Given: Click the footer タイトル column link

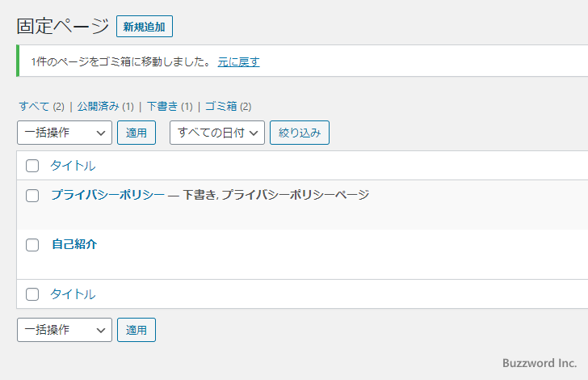Looking at the screenshot, I should pos(73,294).
